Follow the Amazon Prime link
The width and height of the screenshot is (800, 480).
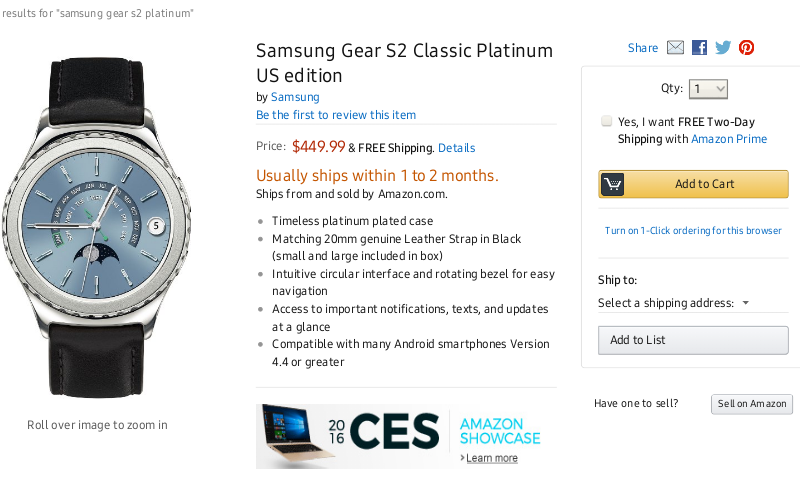tap(729, 139)
